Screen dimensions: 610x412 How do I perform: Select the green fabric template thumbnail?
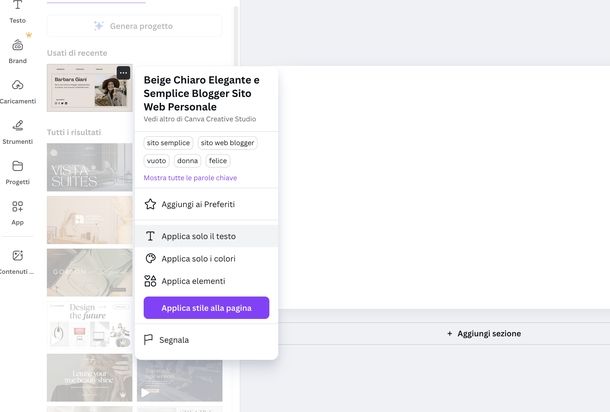[89, 272]
